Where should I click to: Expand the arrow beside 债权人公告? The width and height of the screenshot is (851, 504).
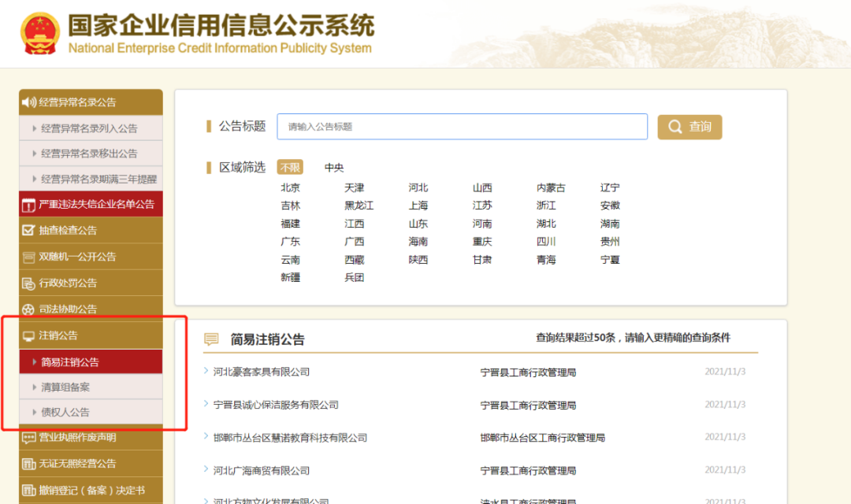click(x=34, y=413)
